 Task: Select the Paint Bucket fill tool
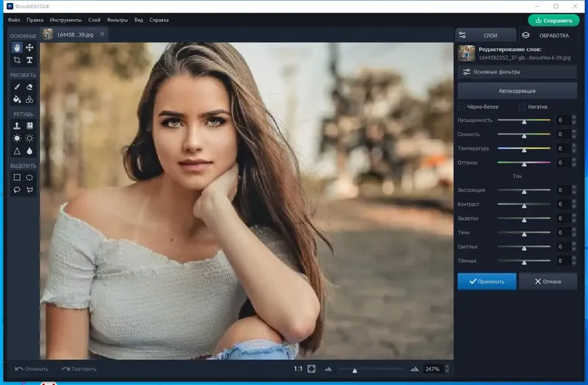point(17,99)
